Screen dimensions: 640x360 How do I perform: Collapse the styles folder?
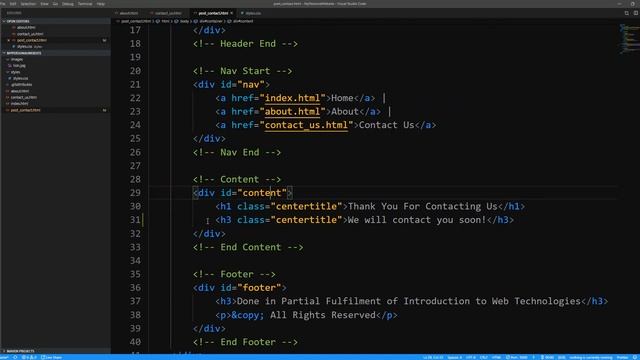pyautogui.click(x=16, y=72)
